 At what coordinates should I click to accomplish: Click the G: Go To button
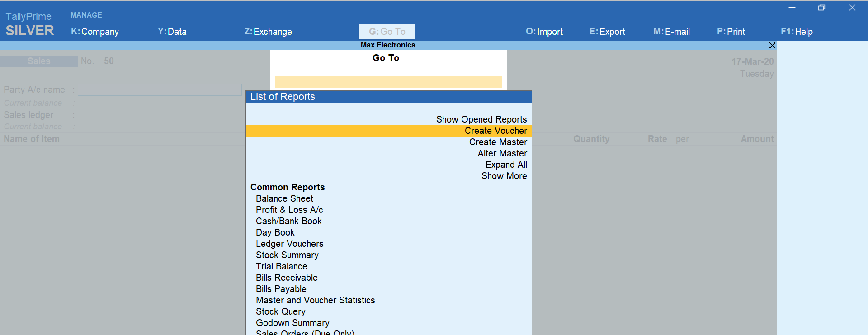[x=387, y=32]
